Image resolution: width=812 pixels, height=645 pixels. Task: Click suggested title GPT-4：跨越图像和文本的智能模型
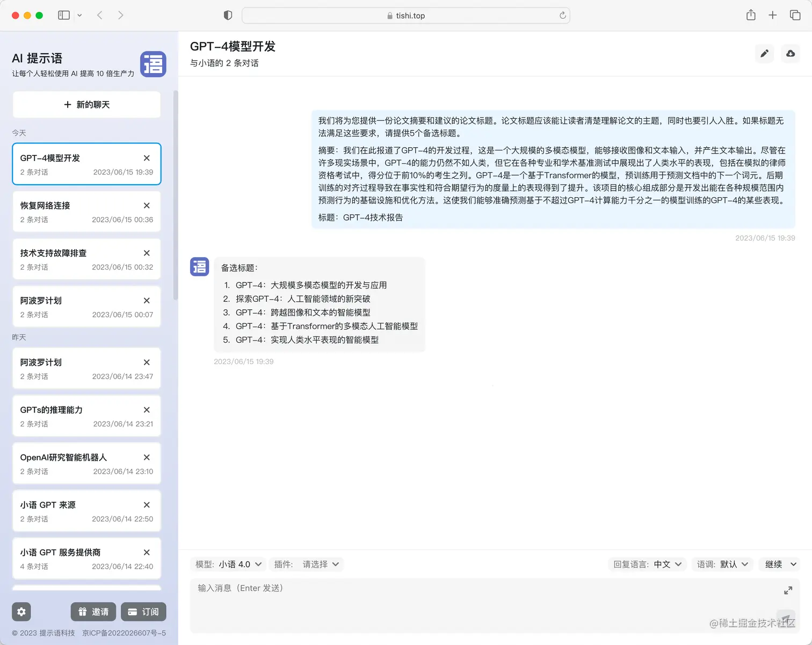[x=303, y=313]
